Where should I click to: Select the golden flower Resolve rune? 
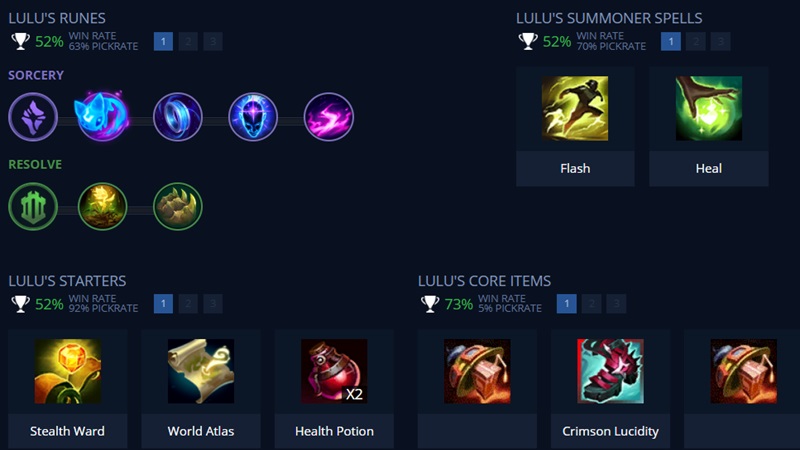coord(102,207)
